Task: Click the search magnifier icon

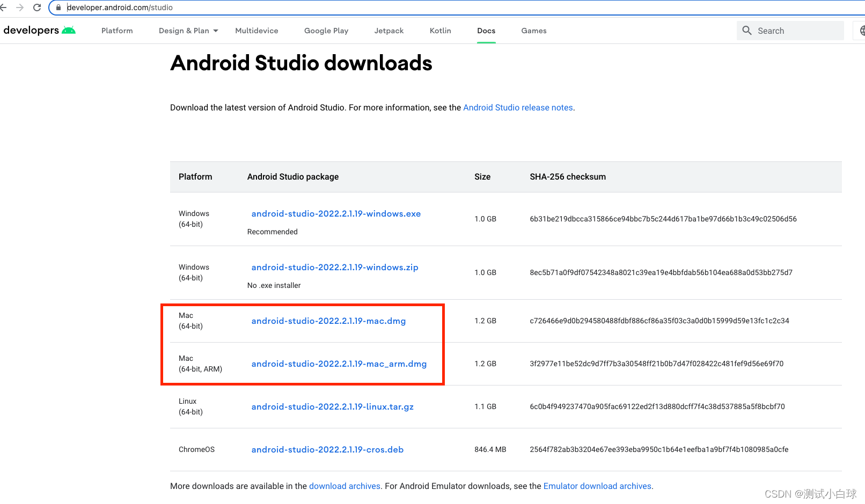Action: (747, 31)
